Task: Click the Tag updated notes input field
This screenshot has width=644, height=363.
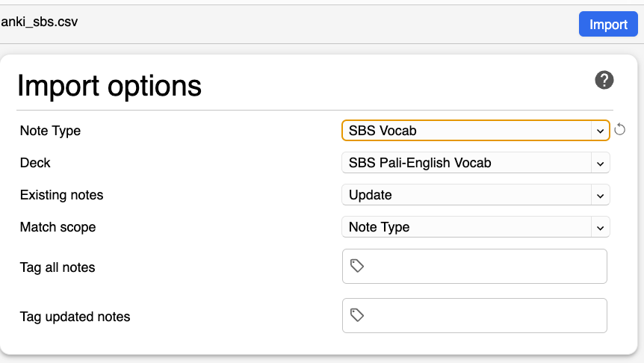Action: coord(475,315)
